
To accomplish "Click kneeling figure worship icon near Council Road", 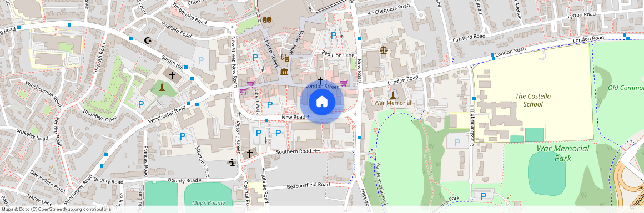I will [233, 163].
